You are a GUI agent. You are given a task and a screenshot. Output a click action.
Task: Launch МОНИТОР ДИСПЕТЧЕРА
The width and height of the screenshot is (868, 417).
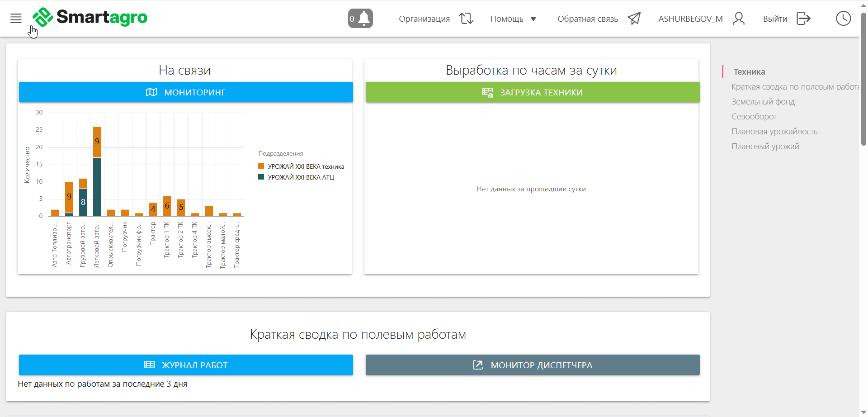pyautogui.click(x=533, y=365)
